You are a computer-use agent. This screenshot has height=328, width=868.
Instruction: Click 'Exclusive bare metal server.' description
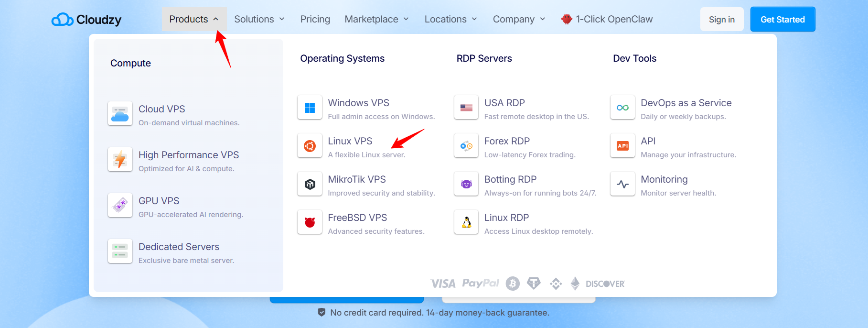(x=186, y=261)
